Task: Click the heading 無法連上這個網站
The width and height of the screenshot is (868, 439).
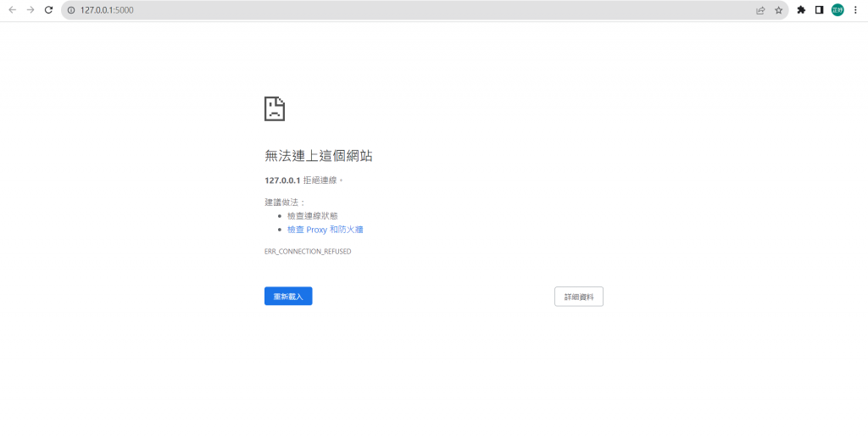Action: click(x=319, y=156)
